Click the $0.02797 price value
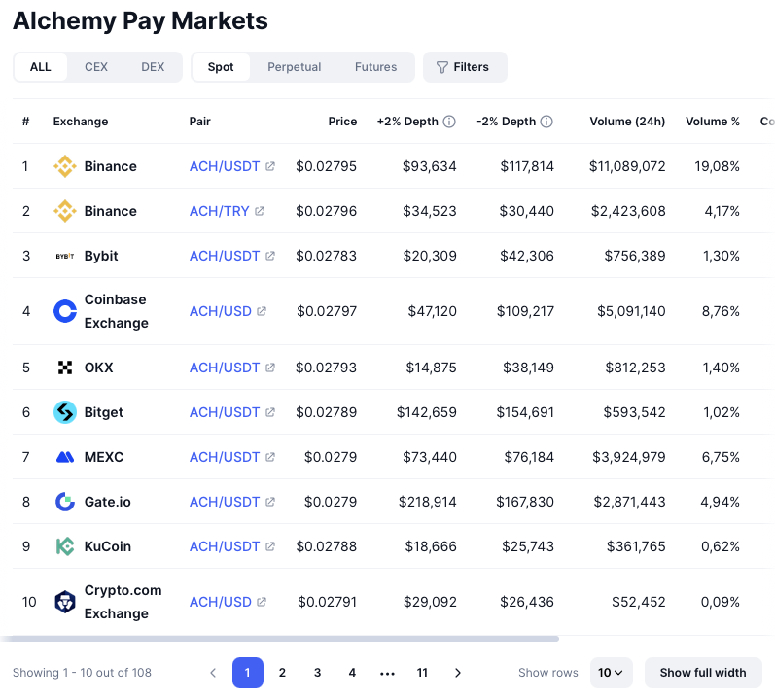The height and width of the screenshot is (700, 775). (x=327, y=311)
